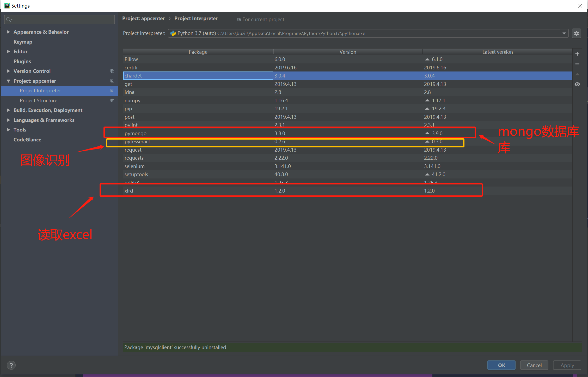The image size is (588, 377).
Task: Click the plus icon to install package
Action: coord(577,54)
